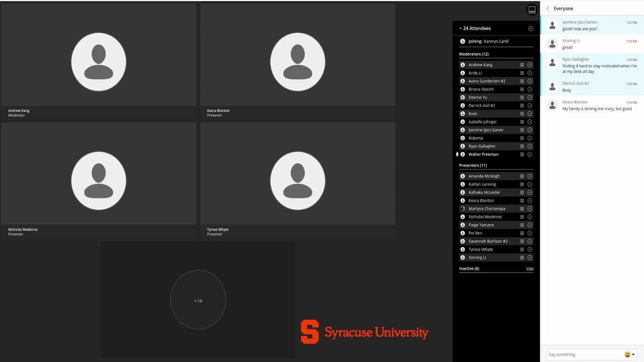
Task: Open attendee controls for Keara Blanton
Action: [530, 201]
